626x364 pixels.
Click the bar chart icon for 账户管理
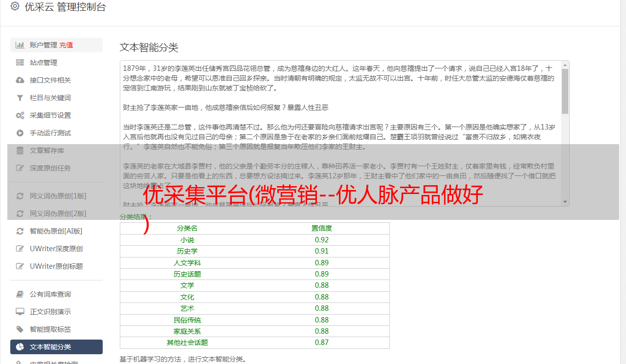pos(20,45)
